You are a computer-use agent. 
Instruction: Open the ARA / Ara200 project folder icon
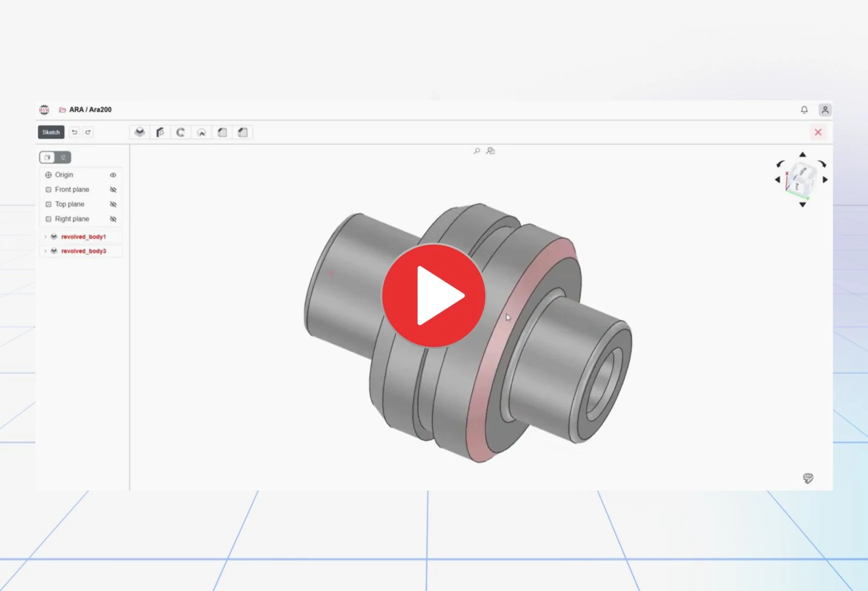62,110
